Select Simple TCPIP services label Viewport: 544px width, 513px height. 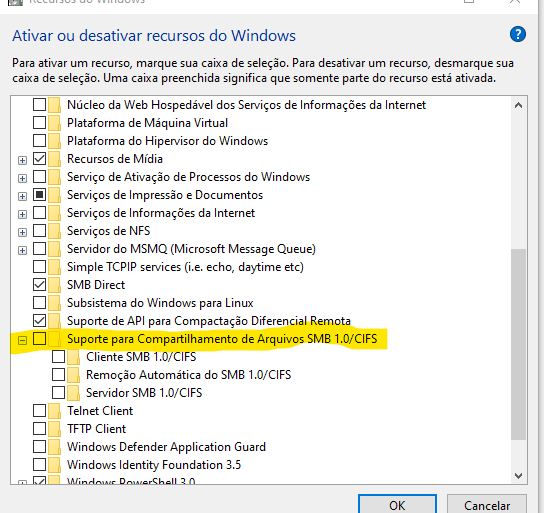pyautogui.click(x=185, y=267)
